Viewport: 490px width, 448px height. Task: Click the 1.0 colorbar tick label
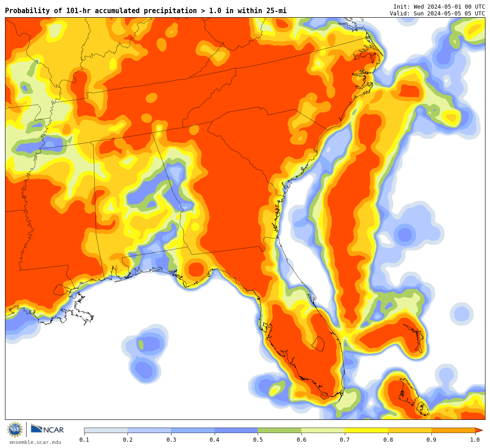475,439
